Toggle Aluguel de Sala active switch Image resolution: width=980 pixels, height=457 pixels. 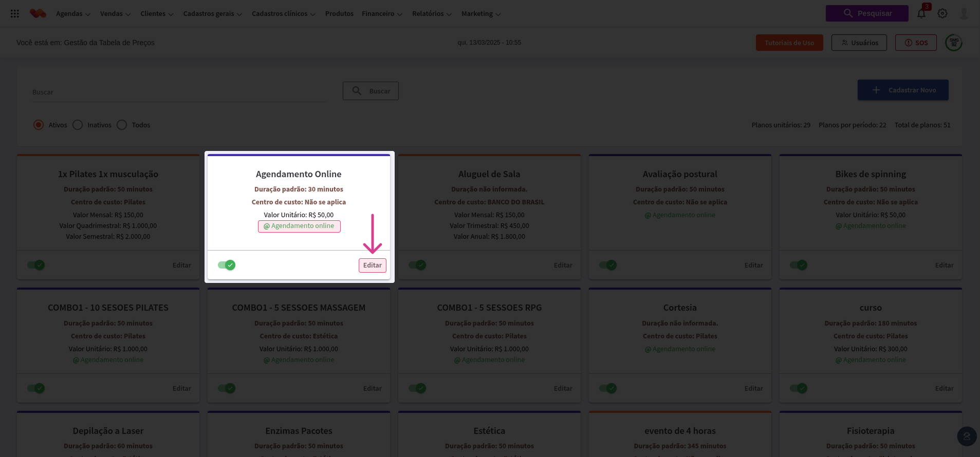tap(417, 265)
